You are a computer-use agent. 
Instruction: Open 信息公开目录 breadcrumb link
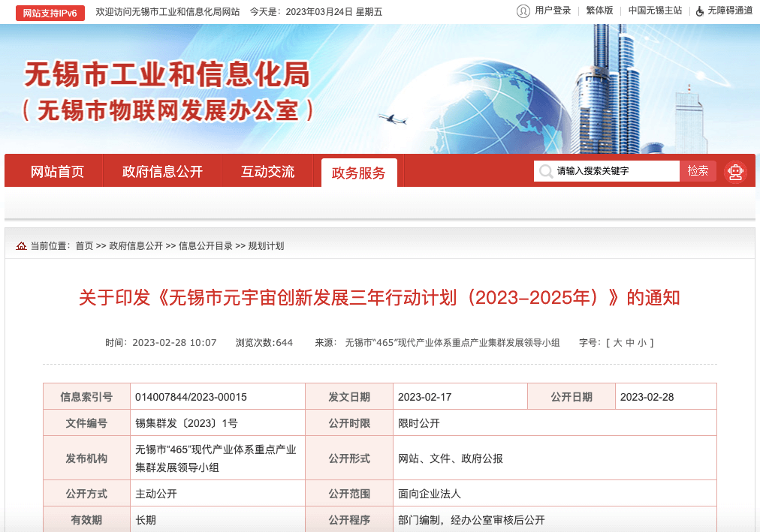(205, 246)
